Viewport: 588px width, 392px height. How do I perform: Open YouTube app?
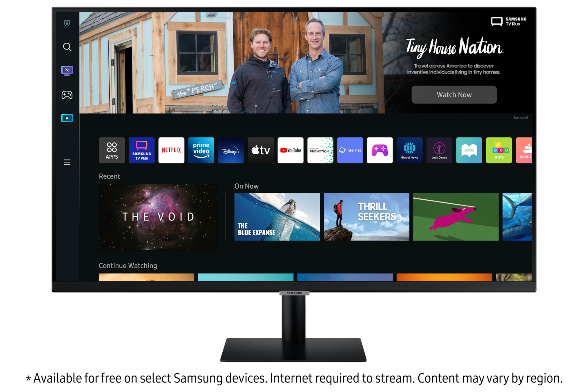pos(291,150)
